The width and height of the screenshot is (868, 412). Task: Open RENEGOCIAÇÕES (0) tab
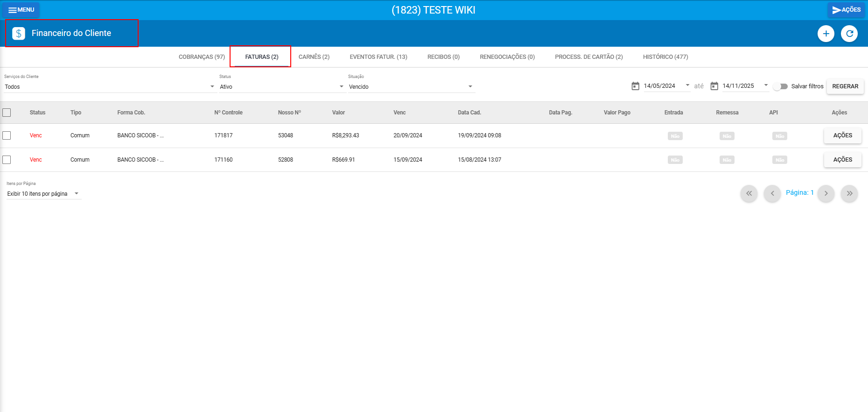point(507,57)
